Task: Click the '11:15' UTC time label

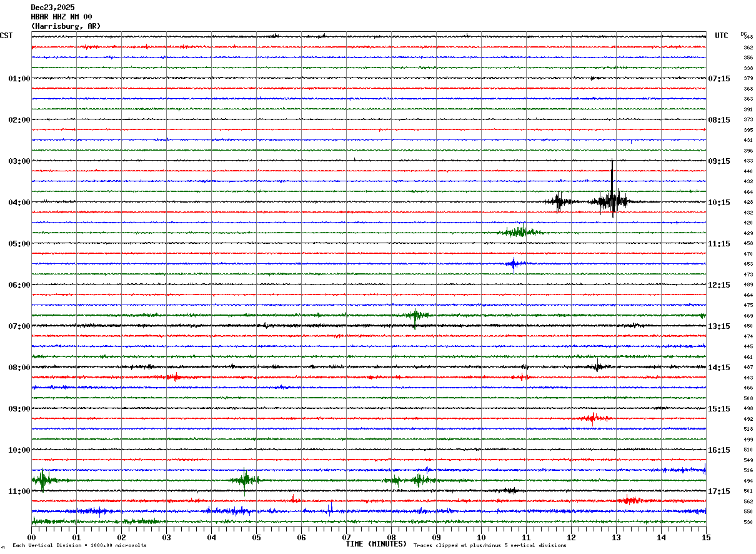Action: (x=719, y=244)
